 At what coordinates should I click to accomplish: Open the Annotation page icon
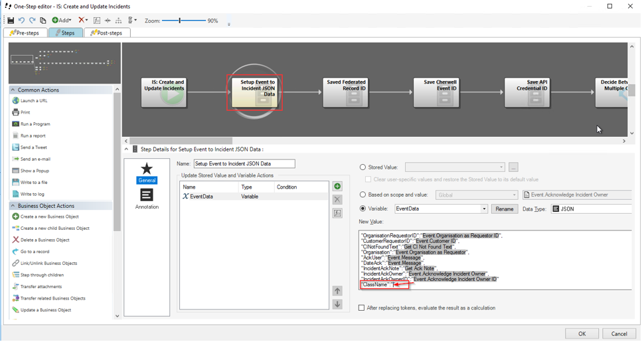[147, 195]
